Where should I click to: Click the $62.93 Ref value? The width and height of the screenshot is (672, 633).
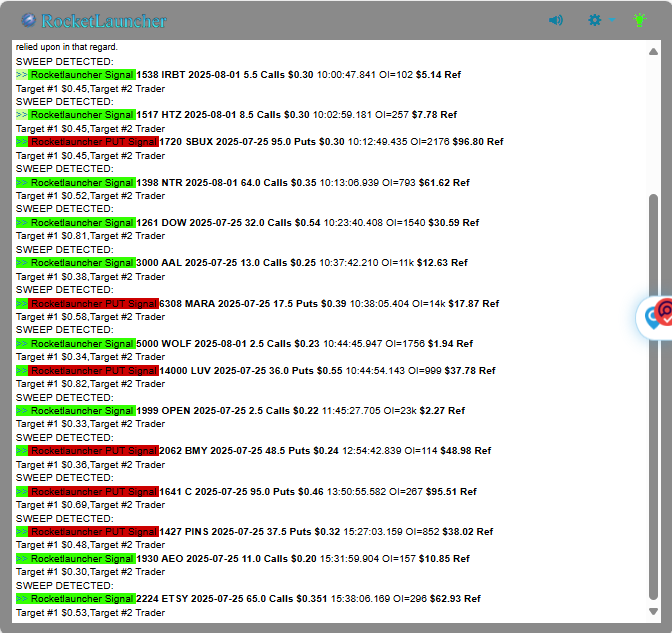455,599
